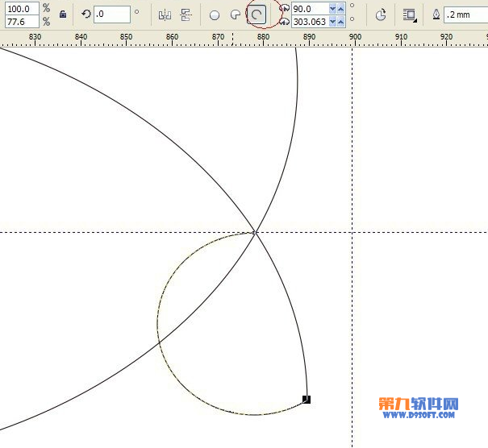This screenshot has height=448, width=488.
Task: Click the change arc direction icon
Action: tap(380, 15)
